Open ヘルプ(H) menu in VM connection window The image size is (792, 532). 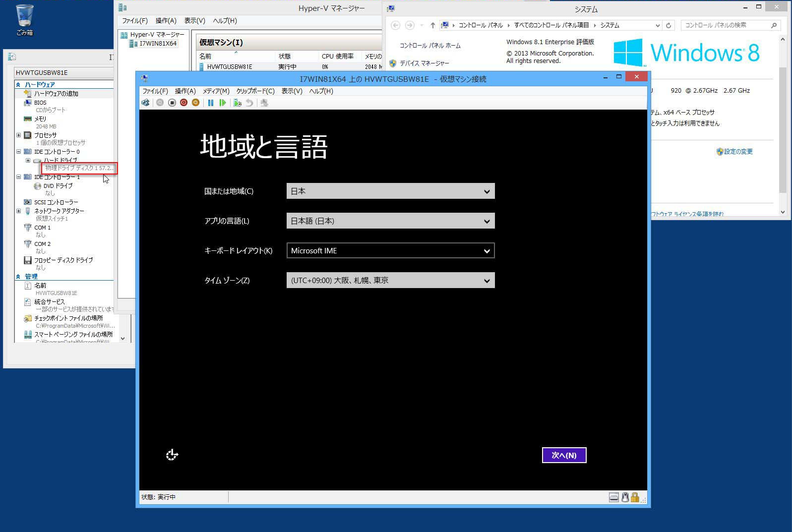tap(321, 91)
